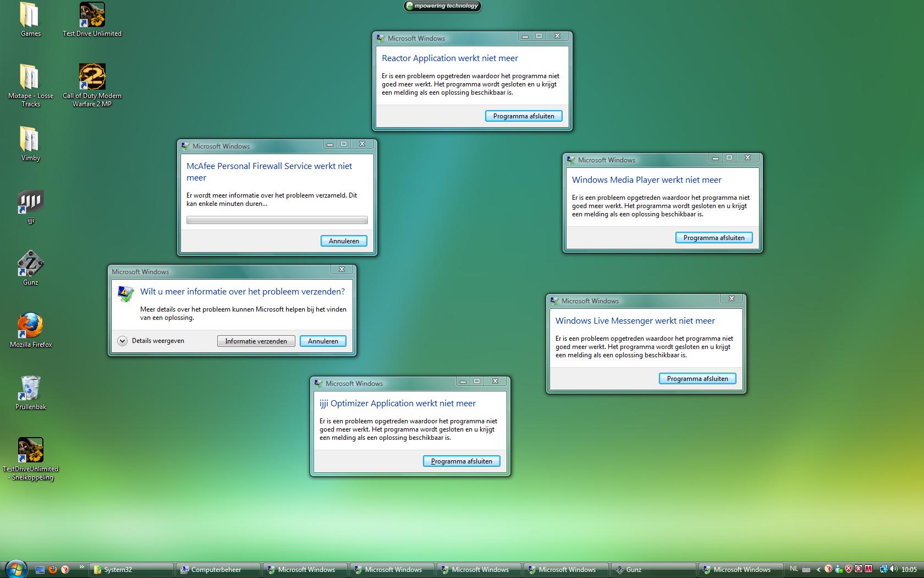924x578 pixels.
Task: Switch to Computerbeheer taskbar window
Action: 218,570
